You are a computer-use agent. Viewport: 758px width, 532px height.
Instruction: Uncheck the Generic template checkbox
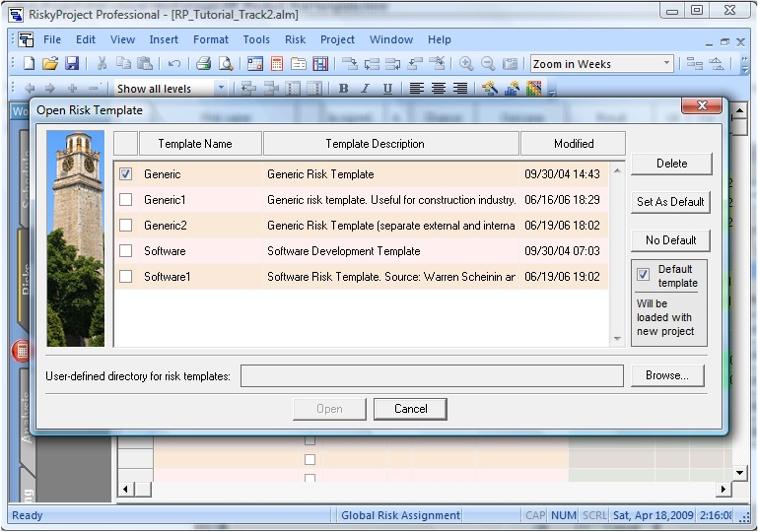(126, 174)
